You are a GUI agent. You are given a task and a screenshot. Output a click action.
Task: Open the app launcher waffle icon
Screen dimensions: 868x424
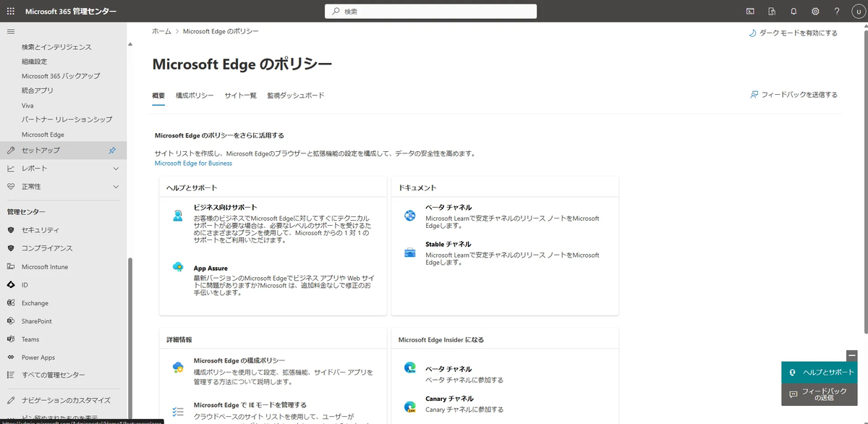click(11, 12)
